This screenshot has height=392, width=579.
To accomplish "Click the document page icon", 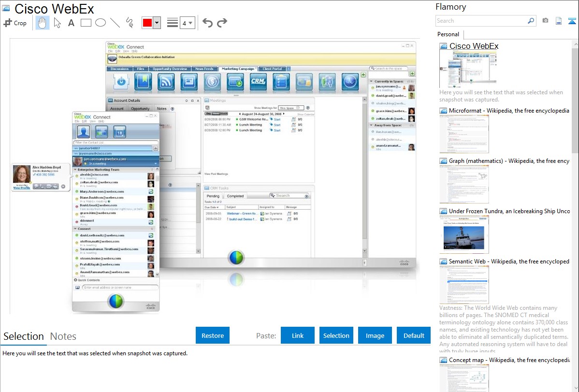I will point(559,21).
